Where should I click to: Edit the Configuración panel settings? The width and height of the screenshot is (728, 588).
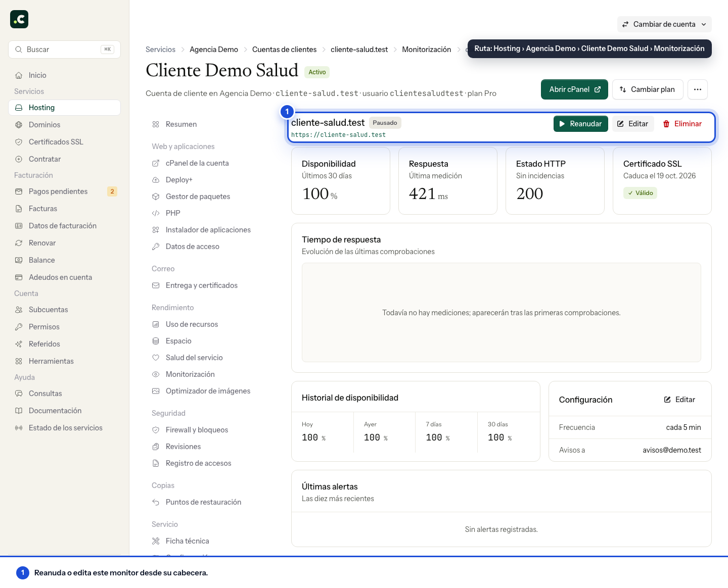click(679, 400)
